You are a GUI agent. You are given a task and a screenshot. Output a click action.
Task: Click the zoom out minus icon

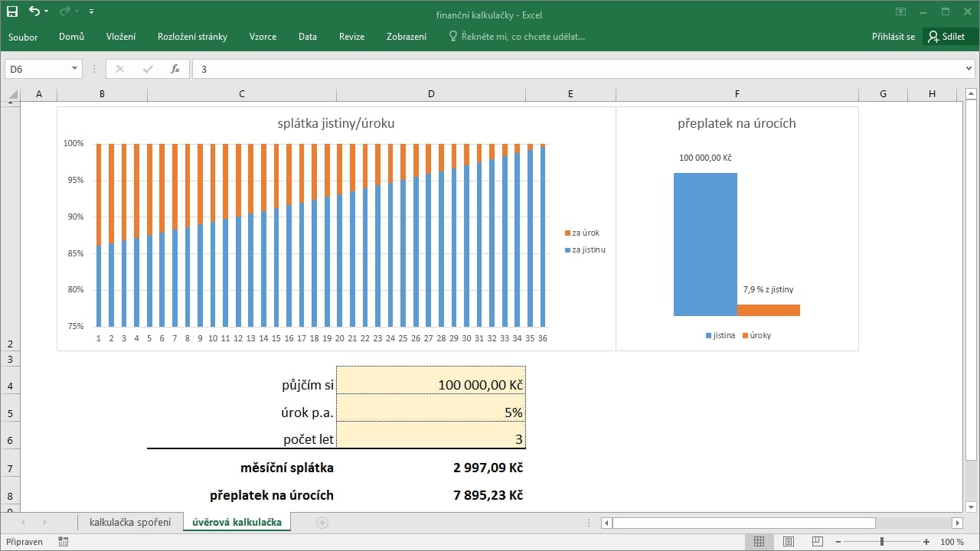[x=838, y=542]
